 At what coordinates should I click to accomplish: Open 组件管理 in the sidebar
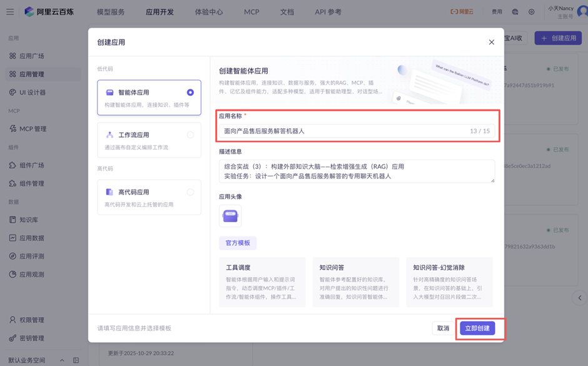(43, 183)
